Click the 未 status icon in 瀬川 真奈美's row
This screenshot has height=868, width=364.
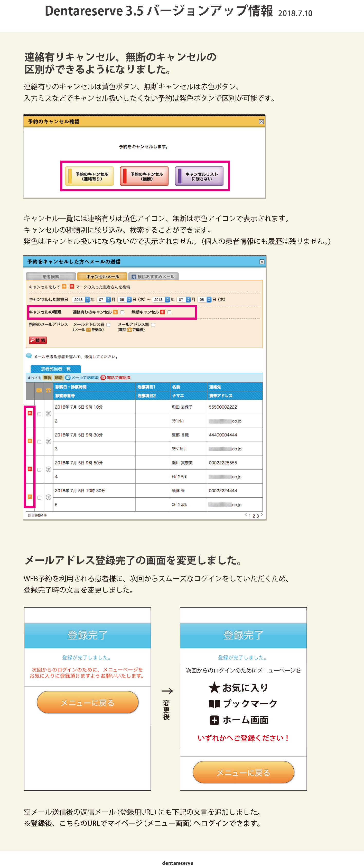pos(49,469)
